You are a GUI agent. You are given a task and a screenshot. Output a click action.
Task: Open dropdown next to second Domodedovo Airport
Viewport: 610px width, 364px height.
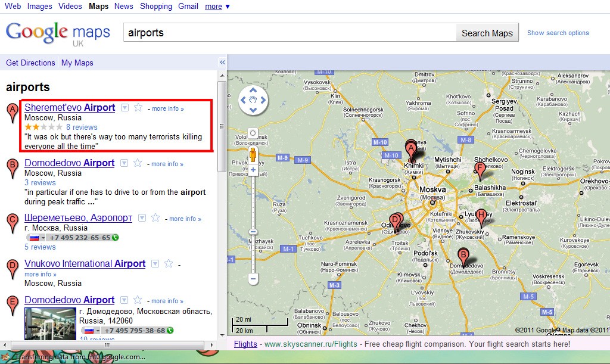tap(124, 300)
